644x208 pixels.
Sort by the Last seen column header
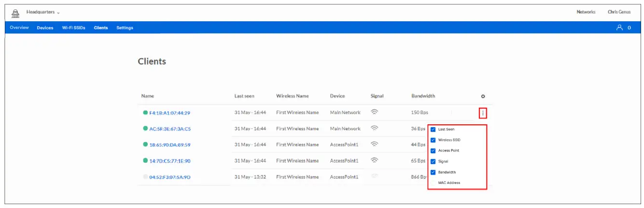244,96
